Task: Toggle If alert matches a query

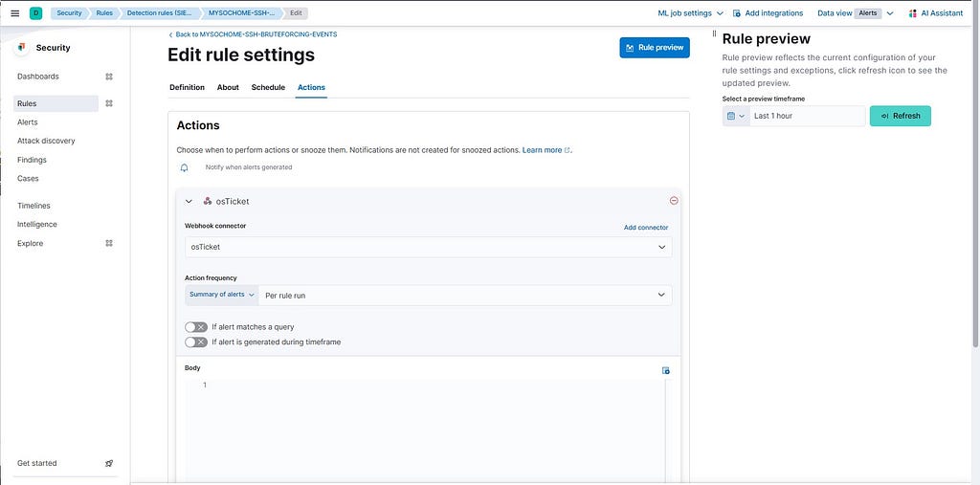Action: (195, 327)
